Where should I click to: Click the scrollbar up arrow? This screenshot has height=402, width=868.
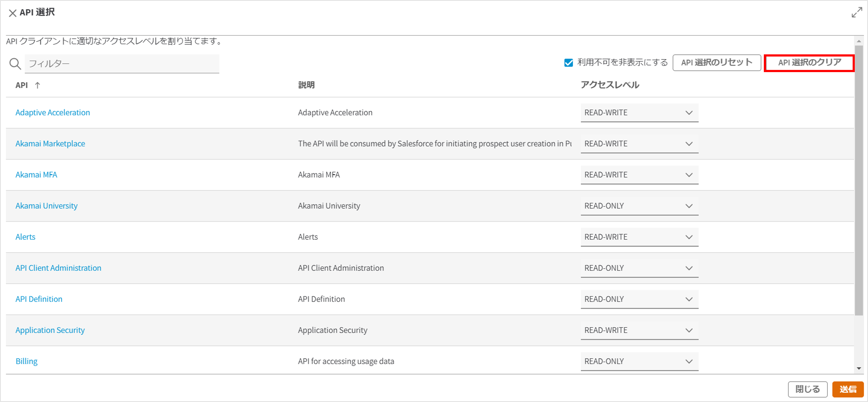(859, 41)
